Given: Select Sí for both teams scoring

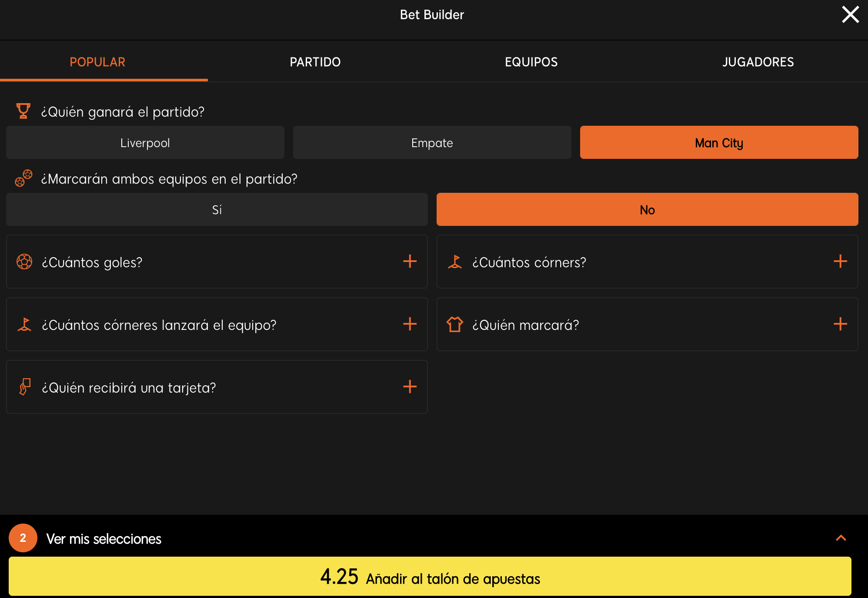Looking at the screenshot, I should click(x=217, y=210).
